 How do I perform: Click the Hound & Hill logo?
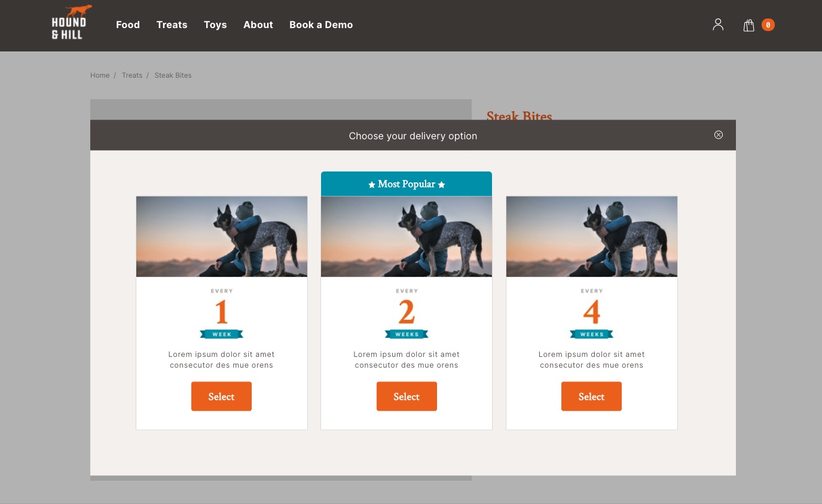tap(71, 23)
